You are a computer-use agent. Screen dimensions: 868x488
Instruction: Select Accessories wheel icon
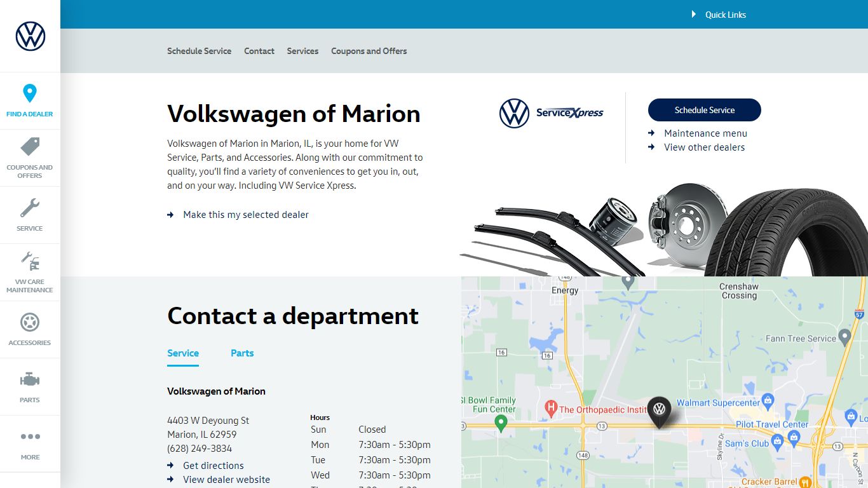coord(30,322)
